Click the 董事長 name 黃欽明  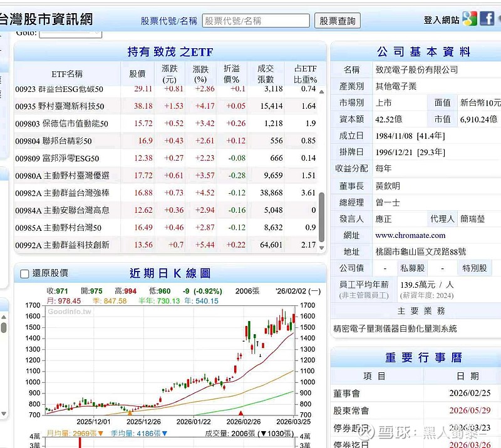coord(388,186)
